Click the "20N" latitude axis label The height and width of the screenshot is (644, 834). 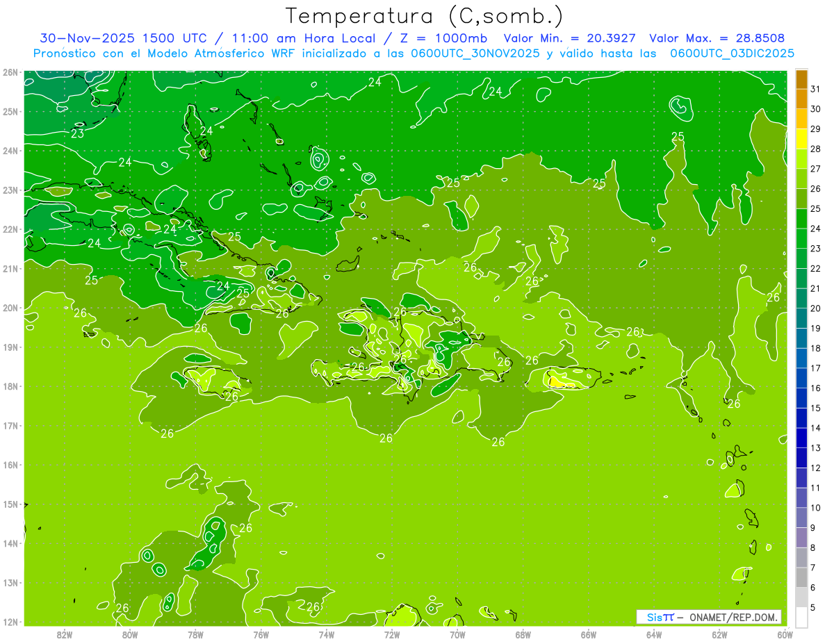point(10,308)
